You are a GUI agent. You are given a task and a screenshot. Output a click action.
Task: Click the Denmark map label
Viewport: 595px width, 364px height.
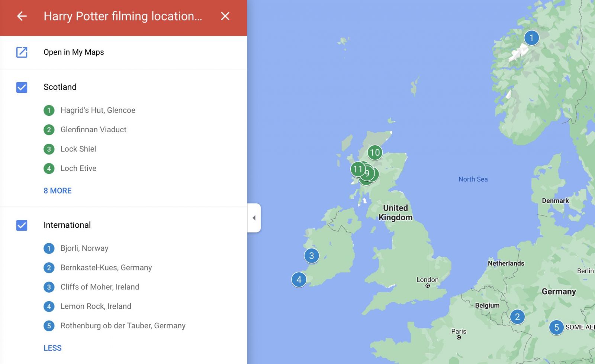[555, 201]
